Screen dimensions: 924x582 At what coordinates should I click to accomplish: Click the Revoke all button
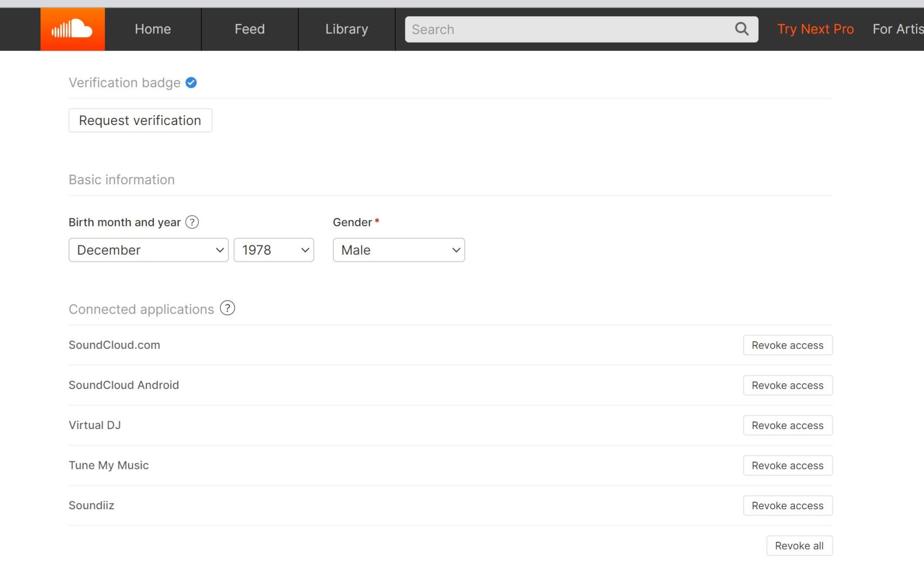click(x=799, y=545)
